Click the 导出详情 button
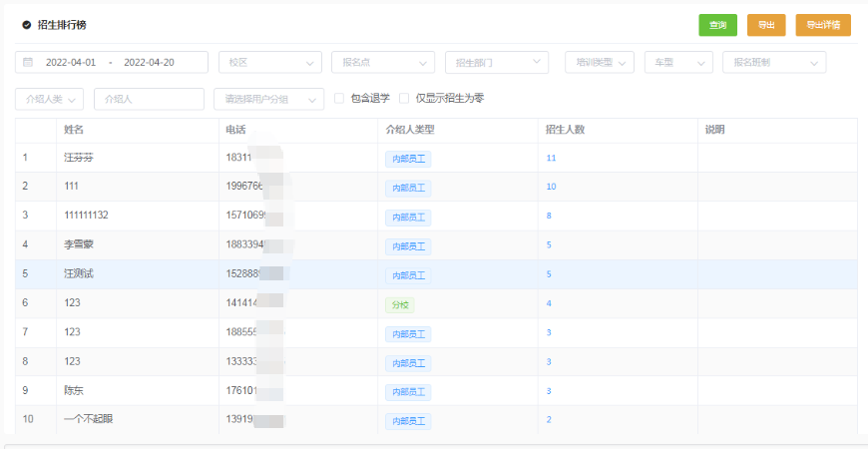The image size is (868, 449). coord(823,25)
